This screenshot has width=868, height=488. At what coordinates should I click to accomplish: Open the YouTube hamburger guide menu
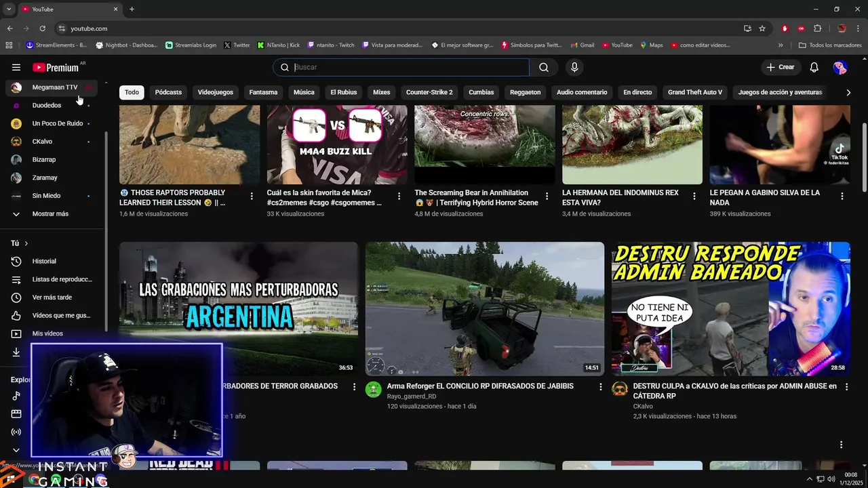16,67
